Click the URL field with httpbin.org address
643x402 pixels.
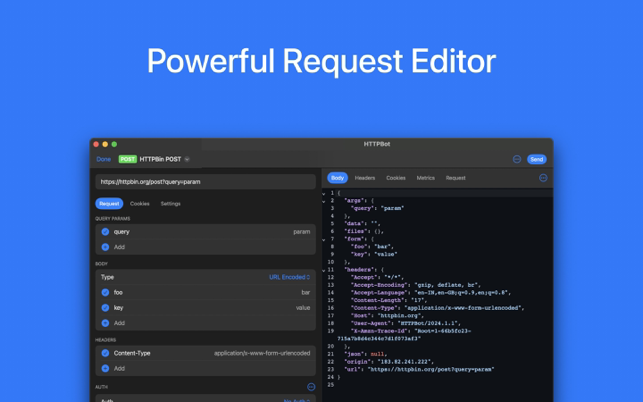(x=205, y=182)
